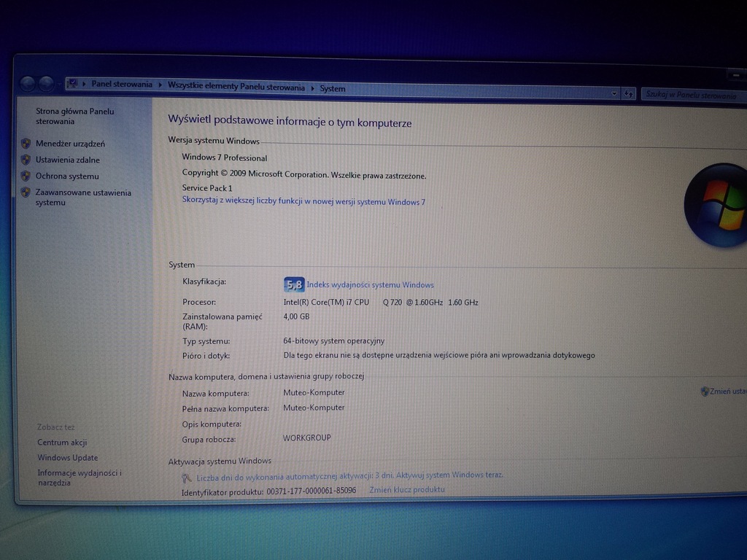Image resolution: width=747 pixels, height=560 pixels.
Task: Click the Wyświetl podstawowe informacje o tym komputerze heading
Action: coord(290,121)
